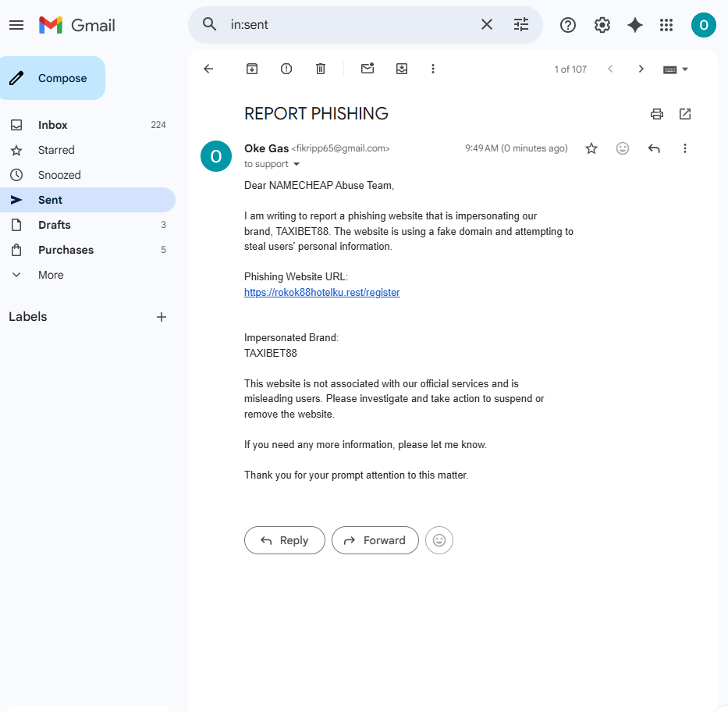Open the main menu hamburger icon
728x712 pixels.
[16, 25]
